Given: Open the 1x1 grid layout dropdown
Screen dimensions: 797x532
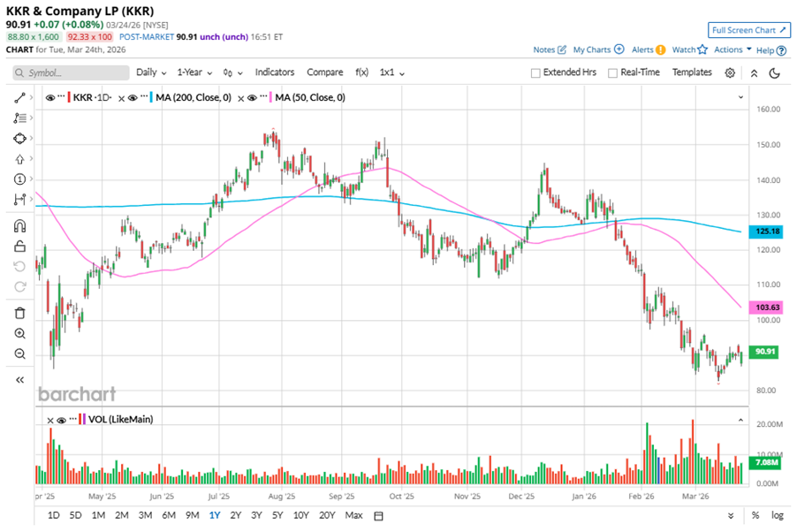Looking at the screenshot, I should pyautogui.click(x=392, y=72).
